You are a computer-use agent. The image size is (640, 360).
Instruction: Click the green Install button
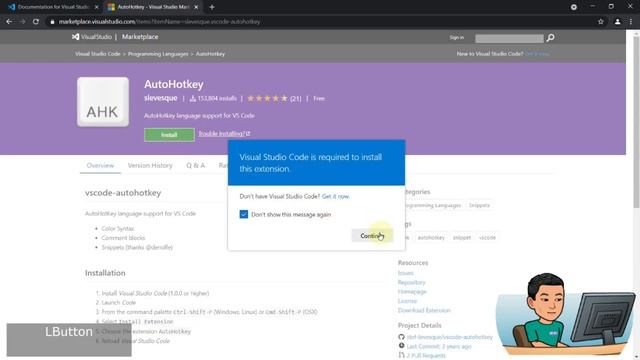(x=169, y=135)
